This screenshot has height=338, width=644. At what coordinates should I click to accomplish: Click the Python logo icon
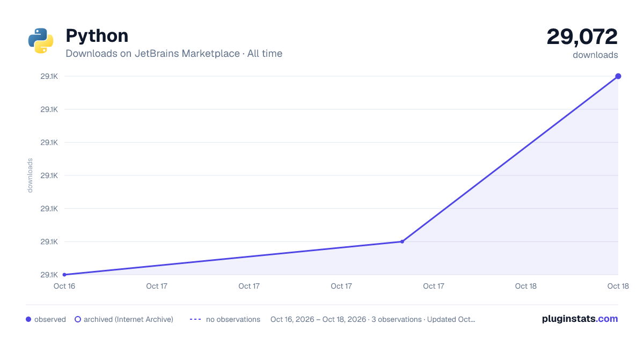pos(41,41)
